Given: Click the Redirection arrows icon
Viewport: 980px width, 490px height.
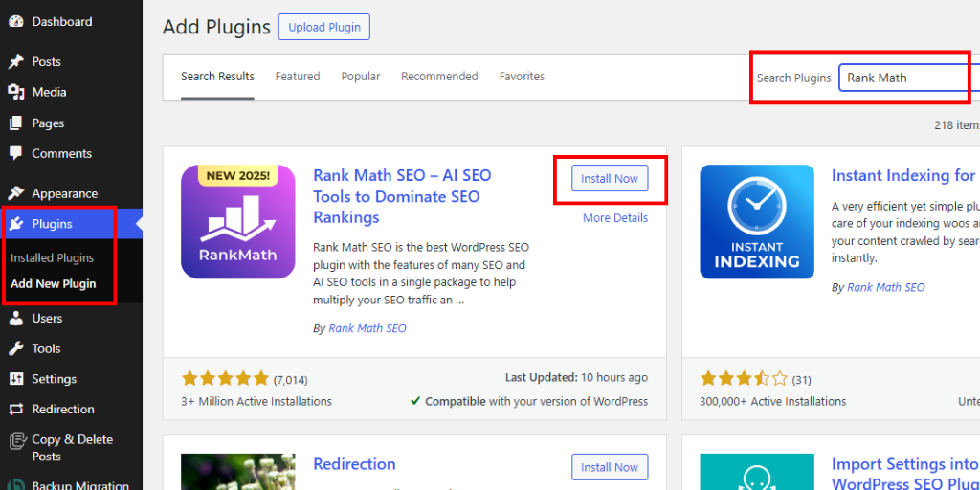Looking at the screenshot, I should click(x=16, y=410).
